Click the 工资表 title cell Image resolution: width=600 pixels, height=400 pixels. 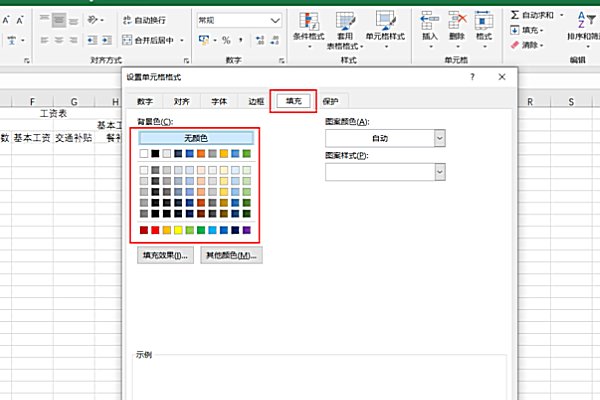tap(54, 113)
